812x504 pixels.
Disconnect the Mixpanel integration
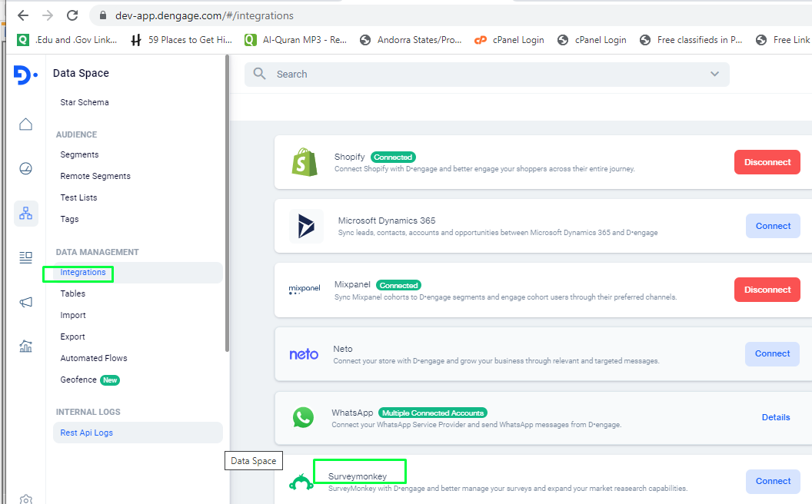(x=767, y=290)
